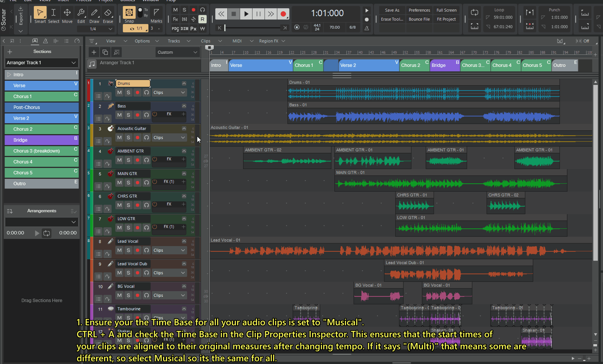Screen dimensions: 603x364
Task: Solo the Bass track
Action: tap(128, 115)
